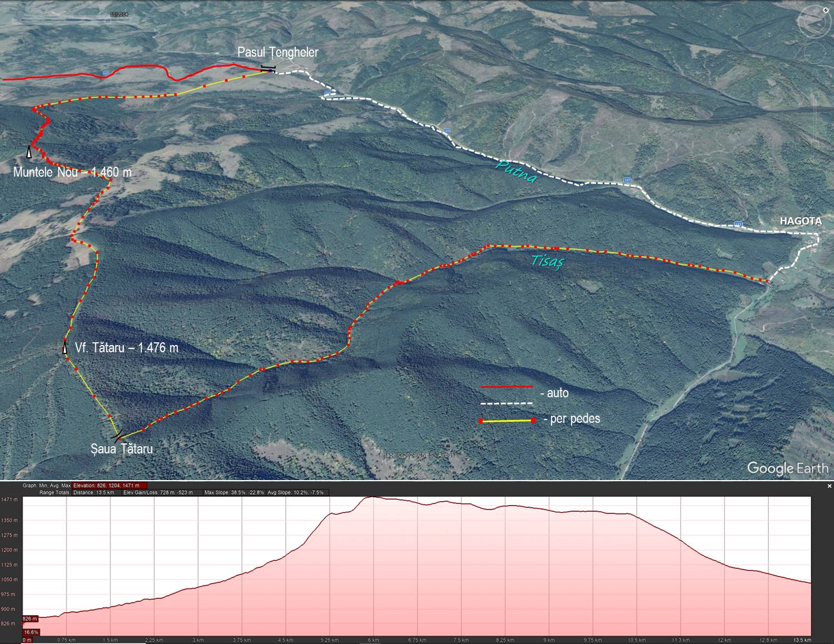Click the Max Slope summary field
The image size is (834, 644).
coord(234,493)
